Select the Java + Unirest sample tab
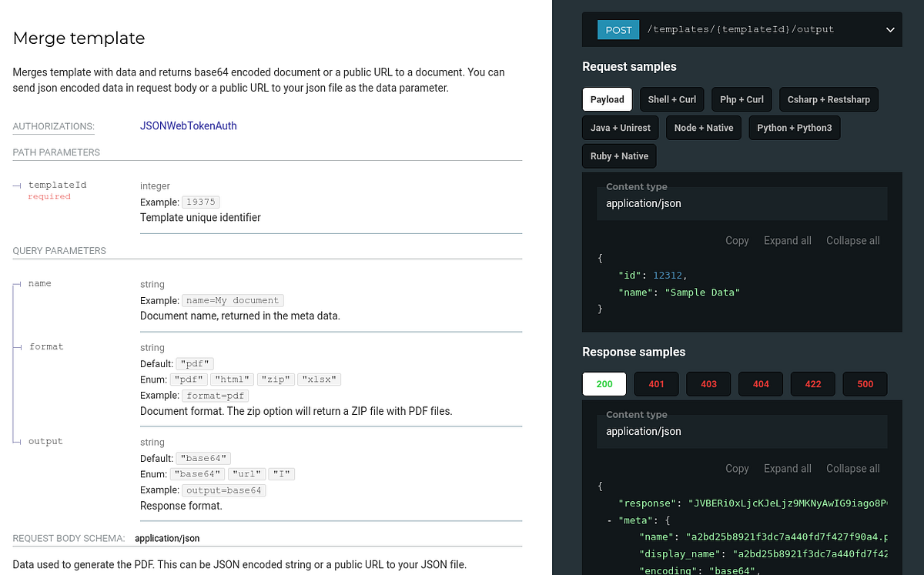Screen dimensions: 924x575 (x=620, y=127)
